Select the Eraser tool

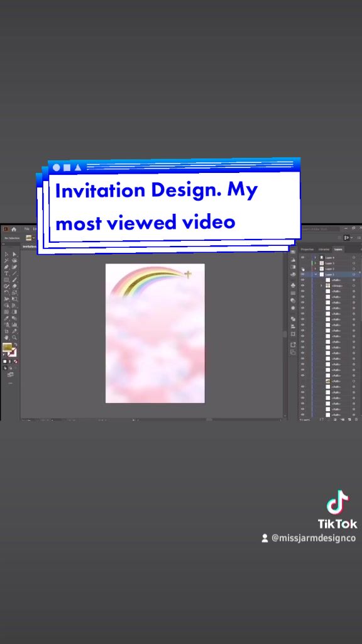point(14,286)
